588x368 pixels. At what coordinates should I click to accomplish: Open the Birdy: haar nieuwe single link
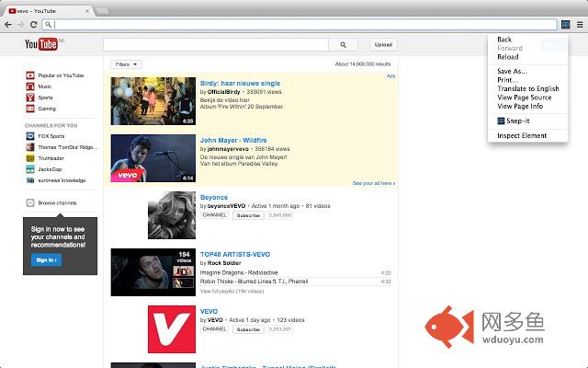(240, 84)
